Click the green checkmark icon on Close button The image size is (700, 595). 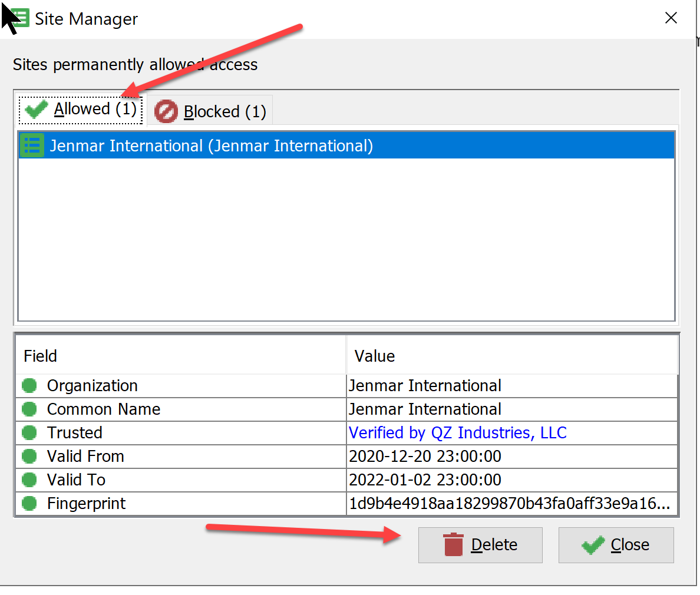(x=593, y=545)
